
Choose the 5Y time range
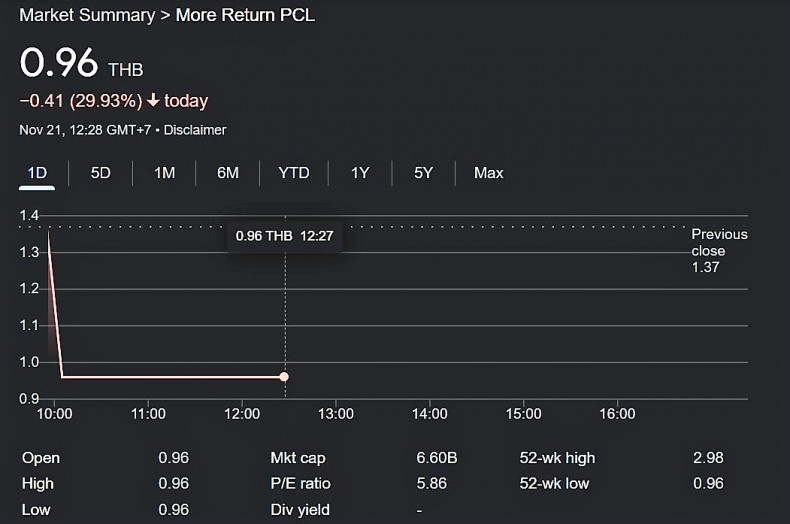424,173
